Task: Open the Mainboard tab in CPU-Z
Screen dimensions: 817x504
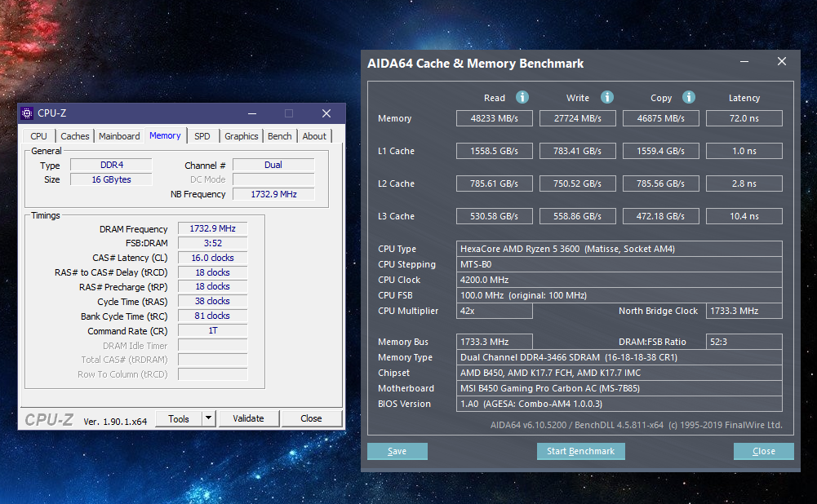Action: [119, 136]
